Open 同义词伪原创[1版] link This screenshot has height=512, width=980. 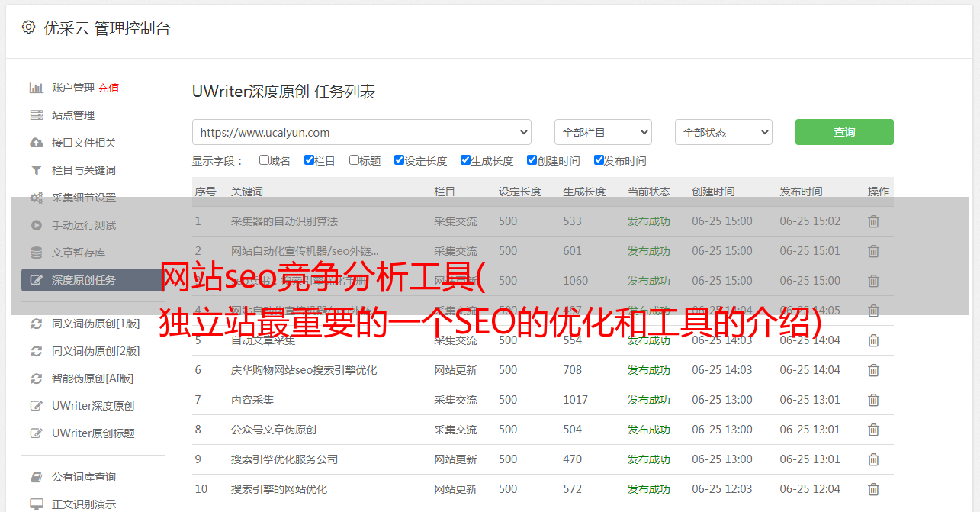coord(96,324)
